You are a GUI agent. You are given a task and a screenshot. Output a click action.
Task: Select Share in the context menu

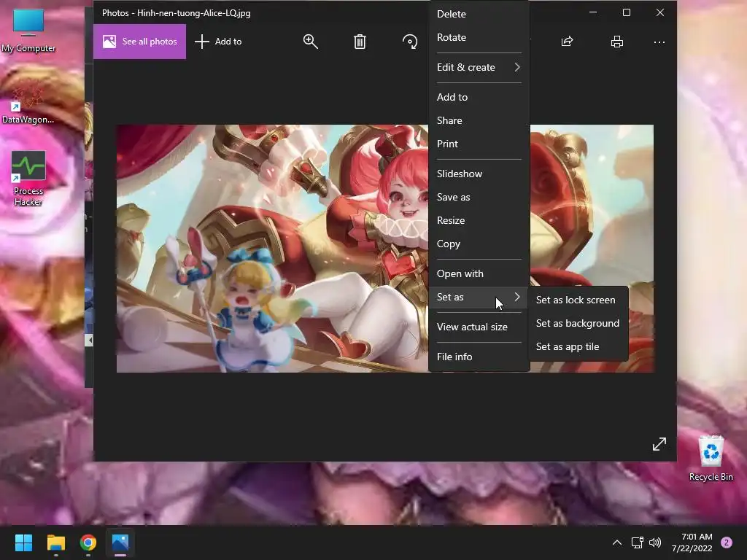479,120
